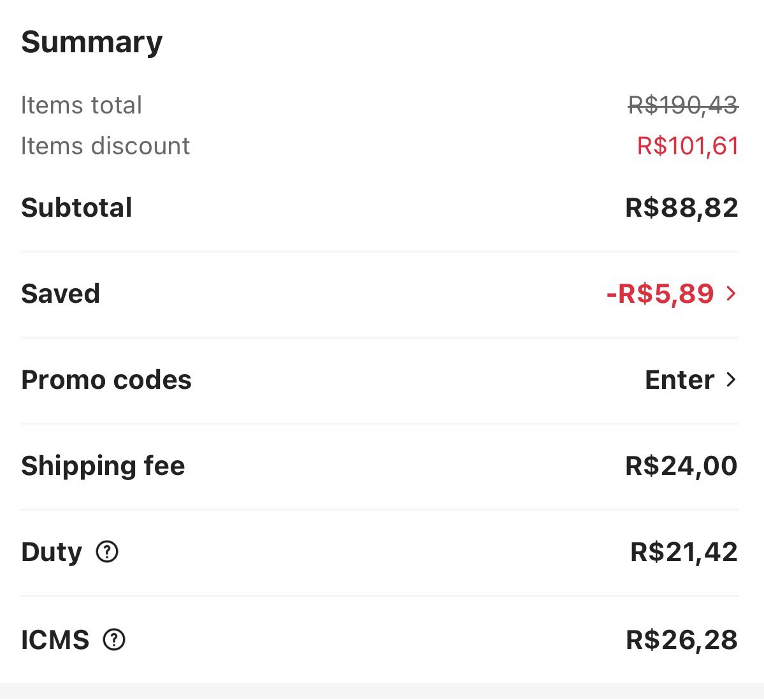Tap the Subtotal label
The image size is (764, 700).
(x=76, y=208)
